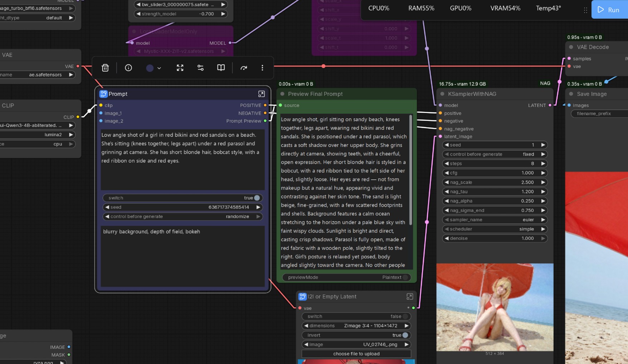Image resolution: width=628 pixels, height=364 pixels.
Task: Collapse the KSamplerWithNAG node
Action: click(442, 94)
